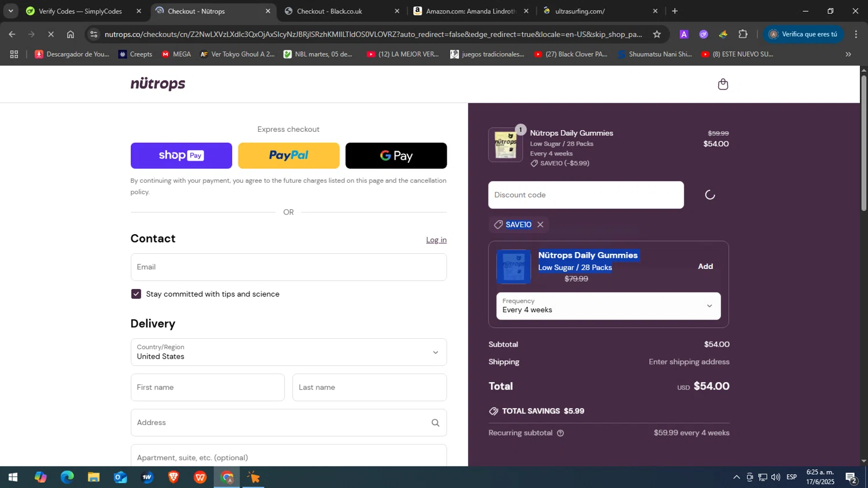The height and width of the screenshot is (488, 868).
Task: Open Country/Region dropdown
Action: coord(289,352)
